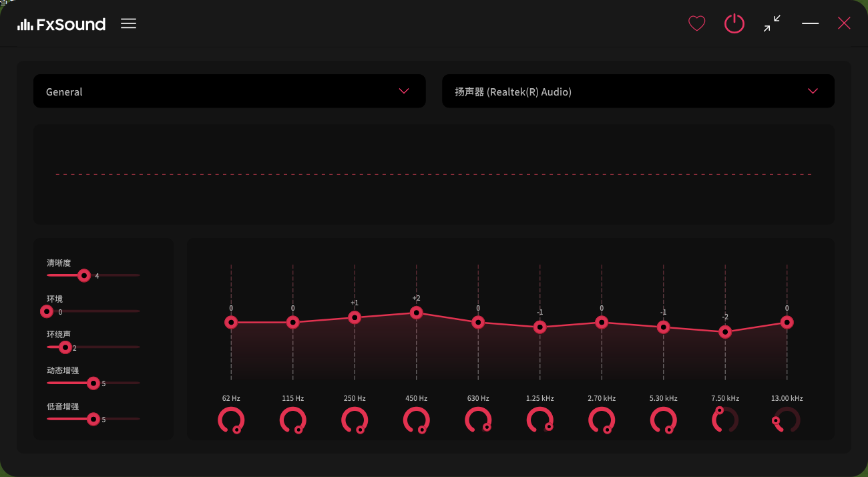This screenshot has width=868, height=477.
Task: Click the 7.50 kHz frequency knob
Action: [725, 420]
